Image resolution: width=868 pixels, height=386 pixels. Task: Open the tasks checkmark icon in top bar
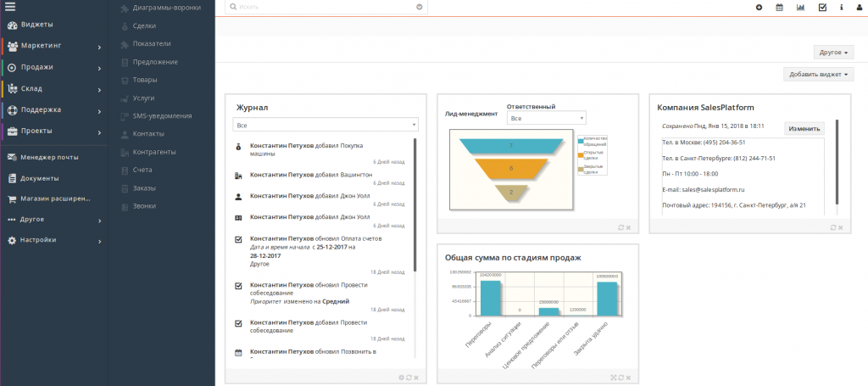click(x=822, y=8)
